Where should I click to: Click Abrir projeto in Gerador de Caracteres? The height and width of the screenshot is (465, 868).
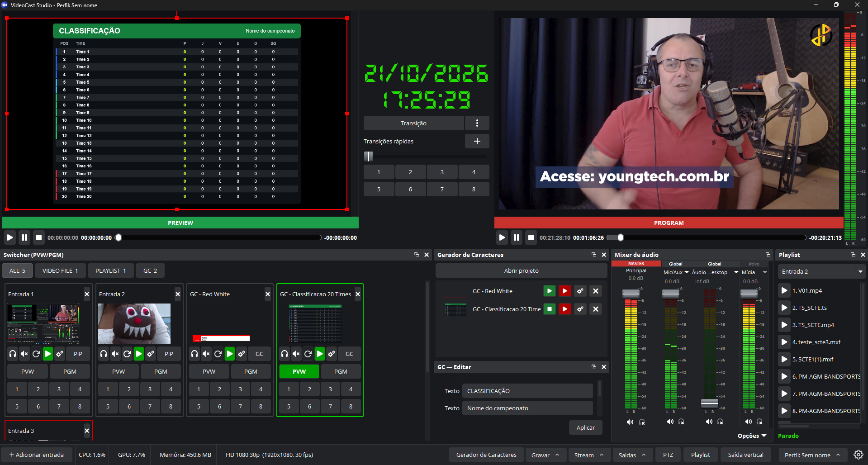(x=521, y=270)
